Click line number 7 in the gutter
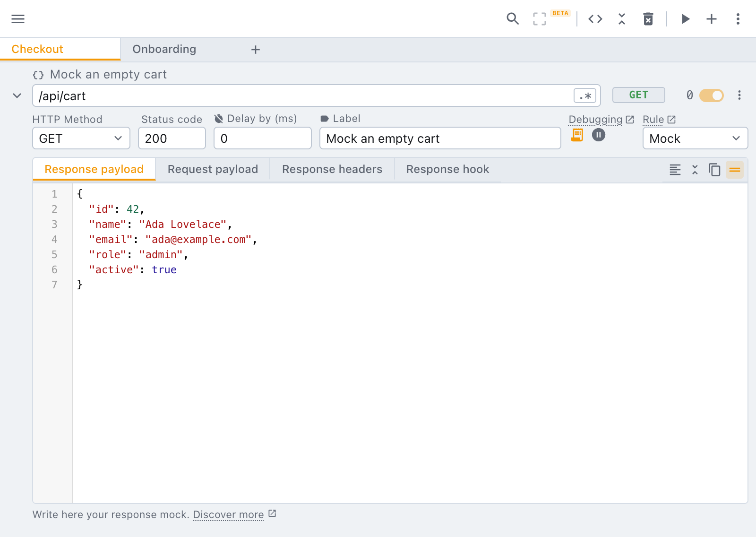This screenshot has height=537, width=756. [x=54, y=285]
